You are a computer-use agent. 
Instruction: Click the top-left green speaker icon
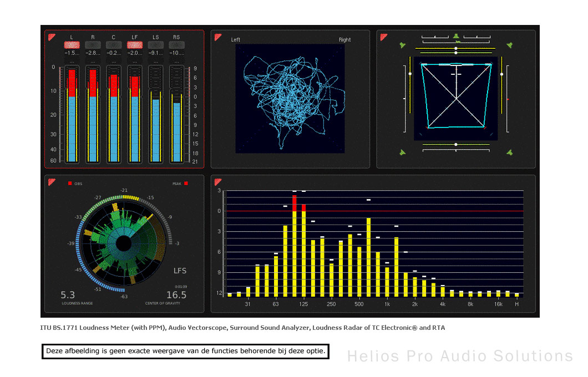point(403,45)
